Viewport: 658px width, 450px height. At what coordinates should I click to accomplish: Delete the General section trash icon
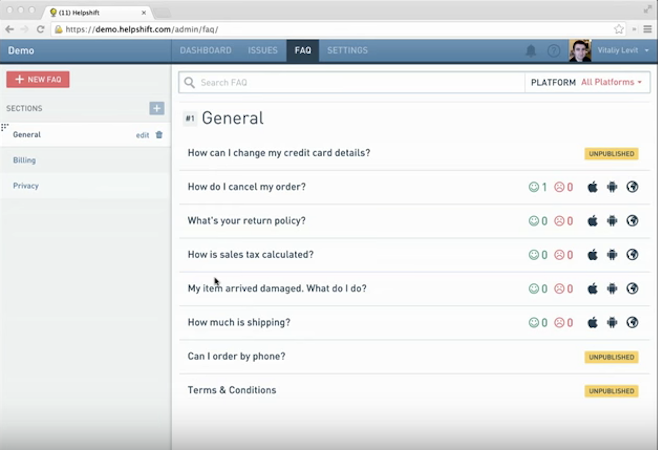(x=159, y=135)
